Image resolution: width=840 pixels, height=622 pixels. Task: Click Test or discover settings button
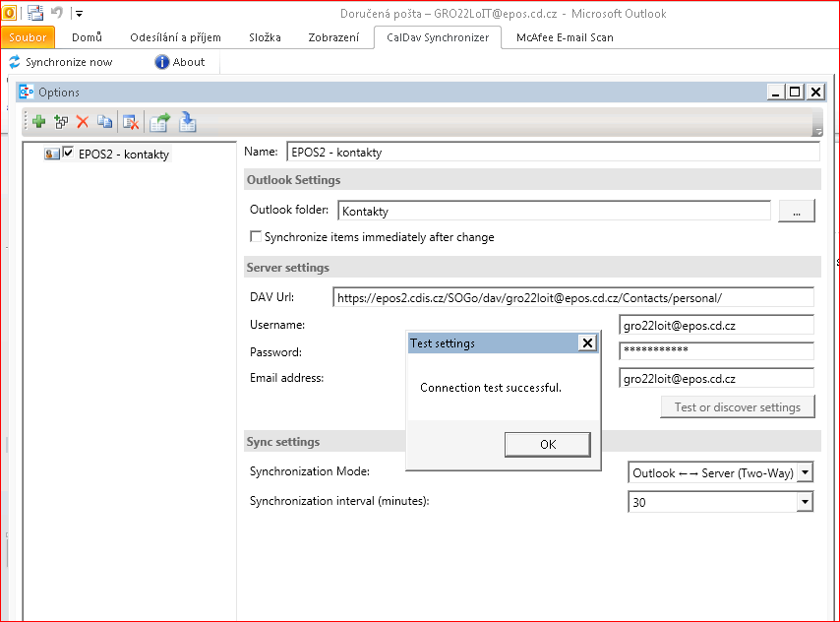[x=737, y=407]
